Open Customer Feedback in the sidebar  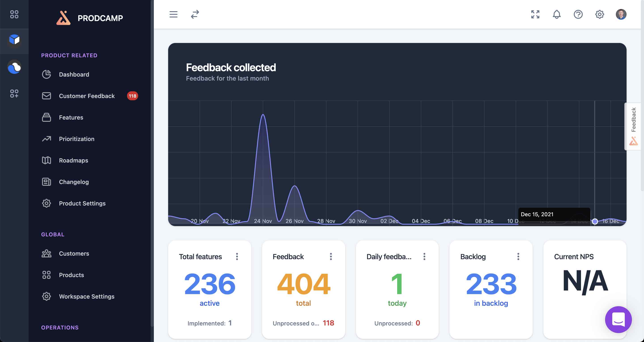tap(87, 96)
